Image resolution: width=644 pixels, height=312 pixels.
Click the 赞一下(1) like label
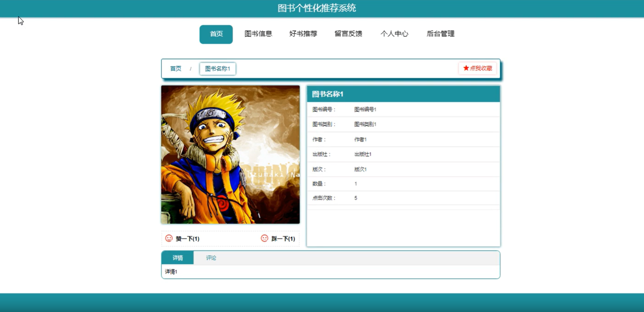pos(188,239)
